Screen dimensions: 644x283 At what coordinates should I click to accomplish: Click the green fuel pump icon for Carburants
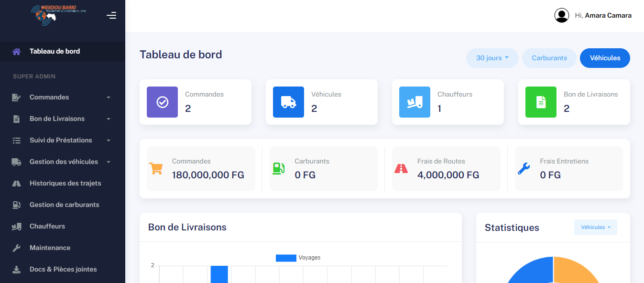pyautogui.click(x=279, y=168)
